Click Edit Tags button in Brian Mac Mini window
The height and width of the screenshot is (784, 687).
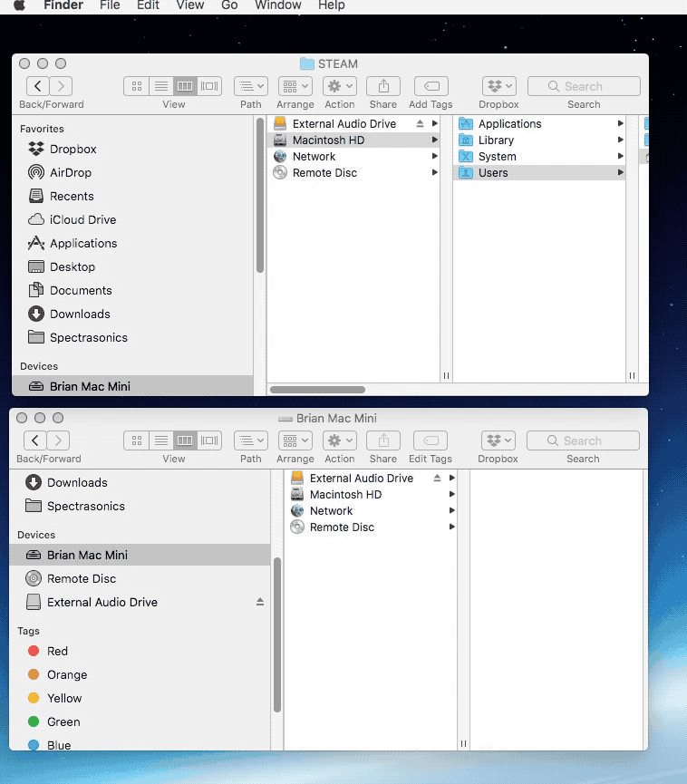(x=431, y=440)
